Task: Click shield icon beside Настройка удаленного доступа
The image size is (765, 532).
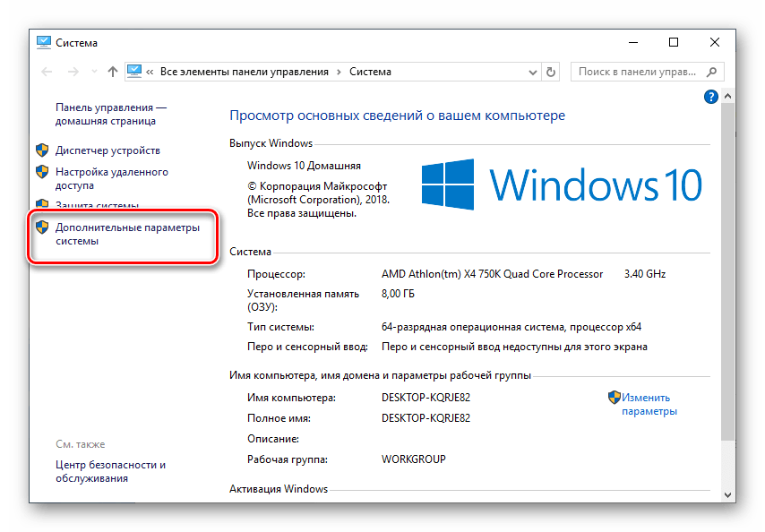Action: [42, 172]
